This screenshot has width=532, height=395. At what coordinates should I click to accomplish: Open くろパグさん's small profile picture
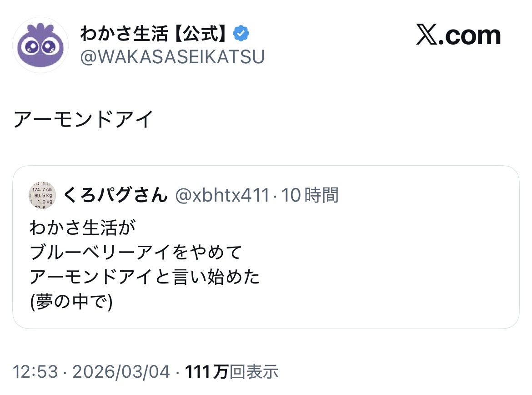[42, 195]
